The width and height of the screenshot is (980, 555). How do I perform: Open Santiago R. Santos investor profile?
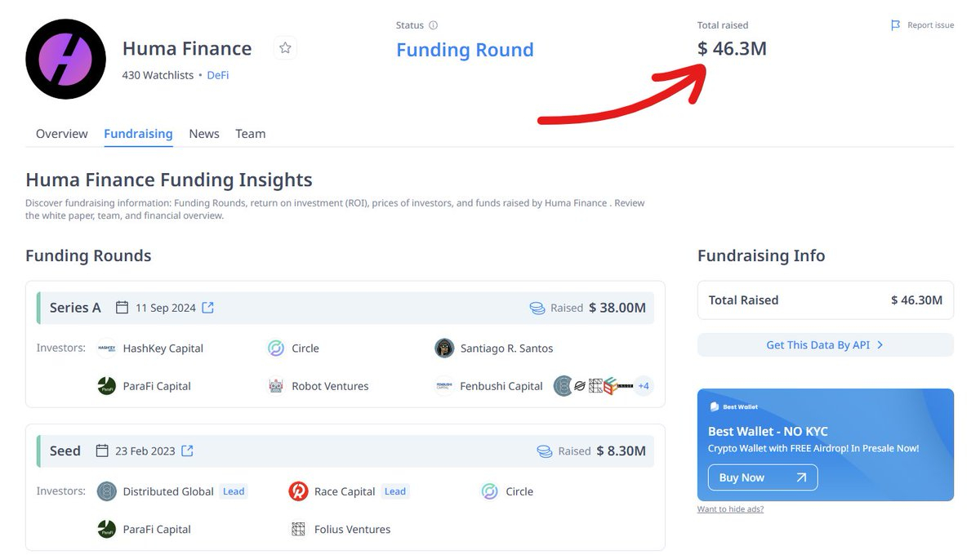tap(506, 349)
